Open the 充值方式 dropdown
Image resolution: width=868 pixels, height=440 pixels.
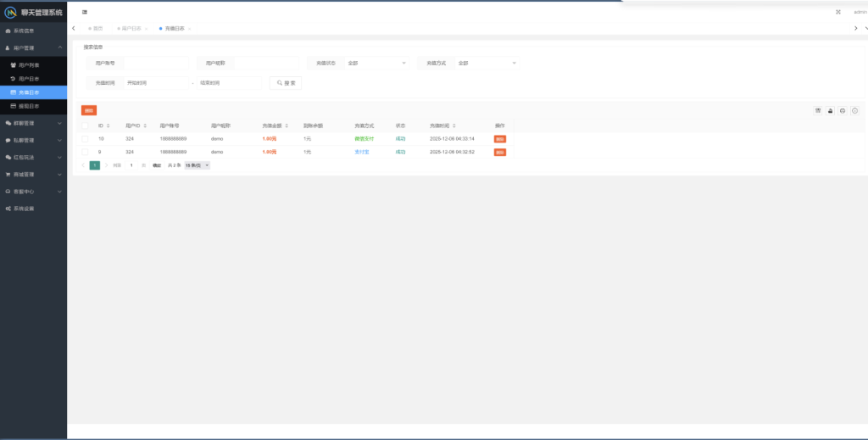(x=487, y=63)
